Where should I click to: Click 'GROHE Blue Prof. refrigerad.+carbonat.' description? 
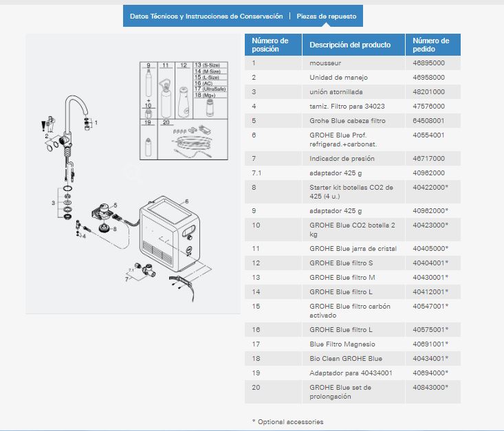pos(343,140)
